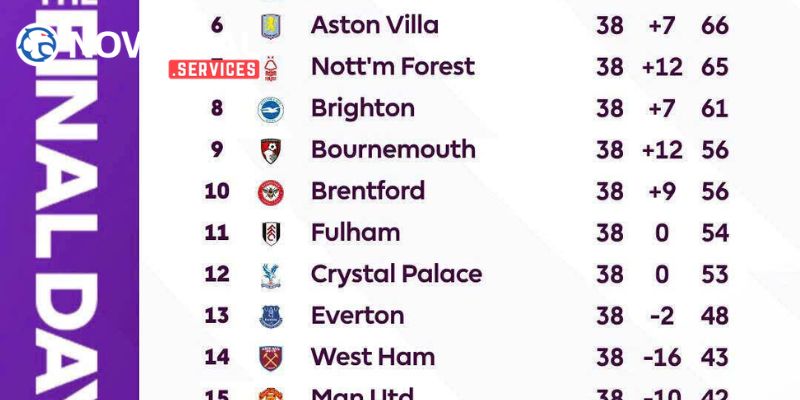The height and width of the screenshot is (400, 800).
Task: Select the Brighton club badge
Action: (270, 109)
